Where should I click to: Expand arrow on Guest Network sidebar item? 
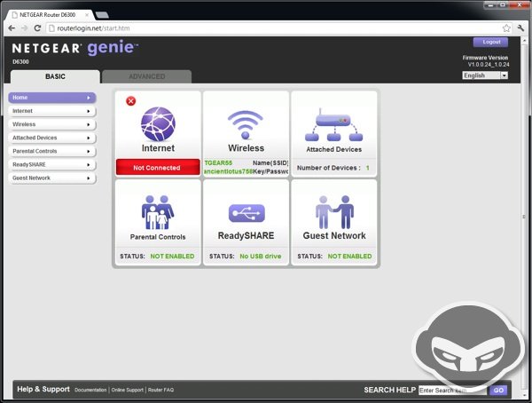pos(89,178)
